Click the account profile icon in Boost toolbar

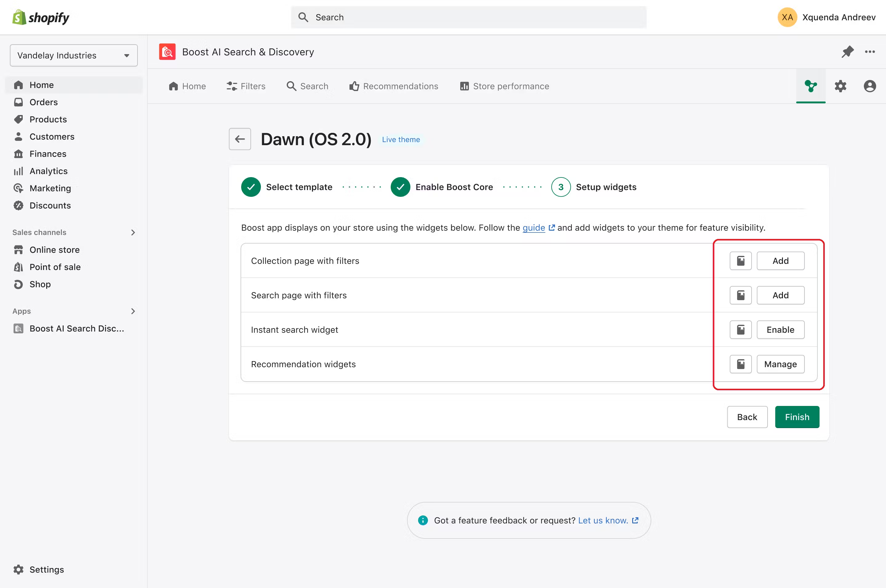pos(869,86)
